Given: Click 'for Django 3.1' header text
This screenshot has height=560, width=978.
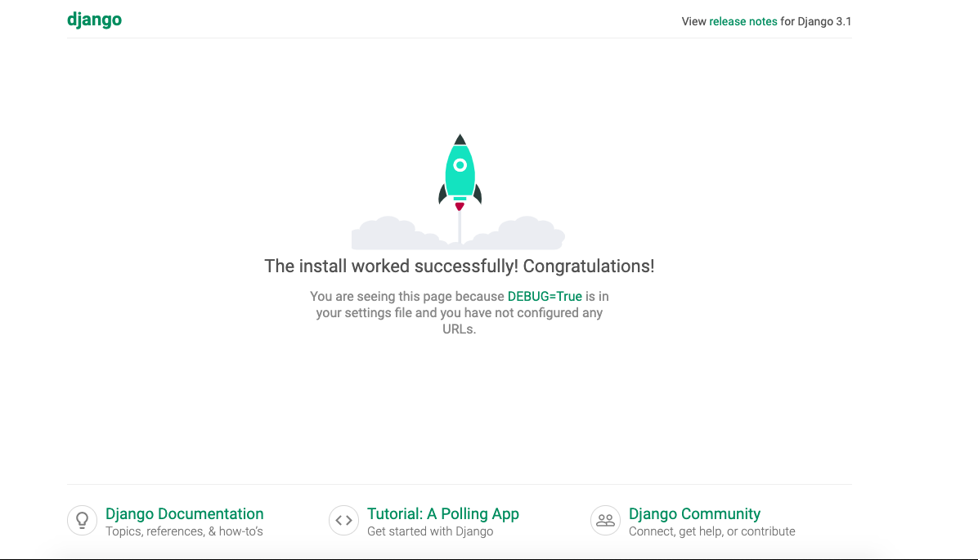Looking at the screenshot, I should [816, 21].
